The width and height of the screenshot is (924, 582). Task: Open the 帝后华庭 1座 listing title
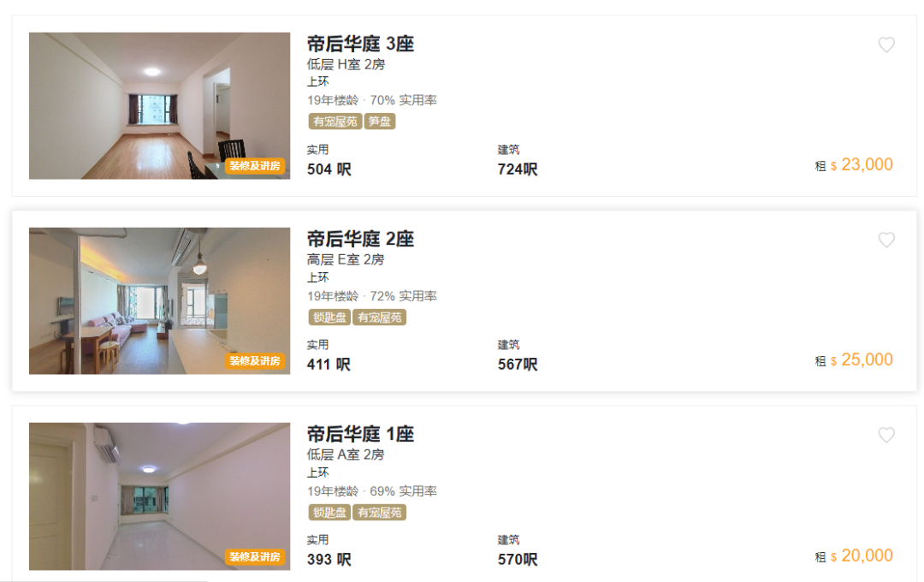click(361, 434)
